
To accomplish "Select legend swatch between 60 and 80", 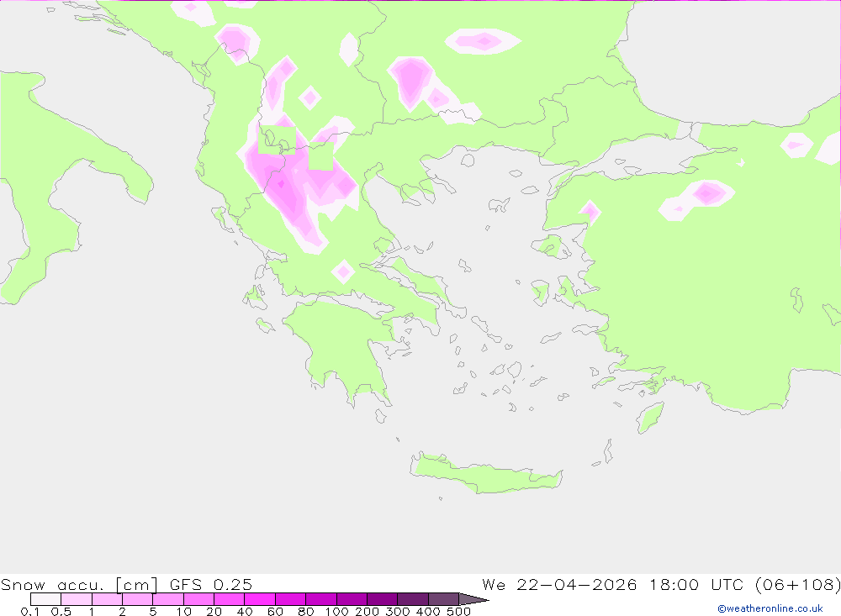I will (291, 599).
